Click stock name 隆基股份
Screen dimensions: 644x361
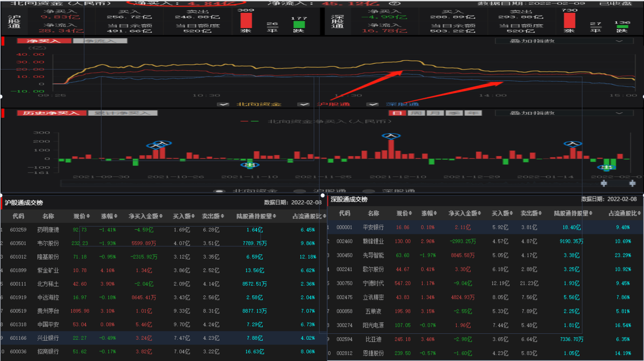tap(48, 257)
